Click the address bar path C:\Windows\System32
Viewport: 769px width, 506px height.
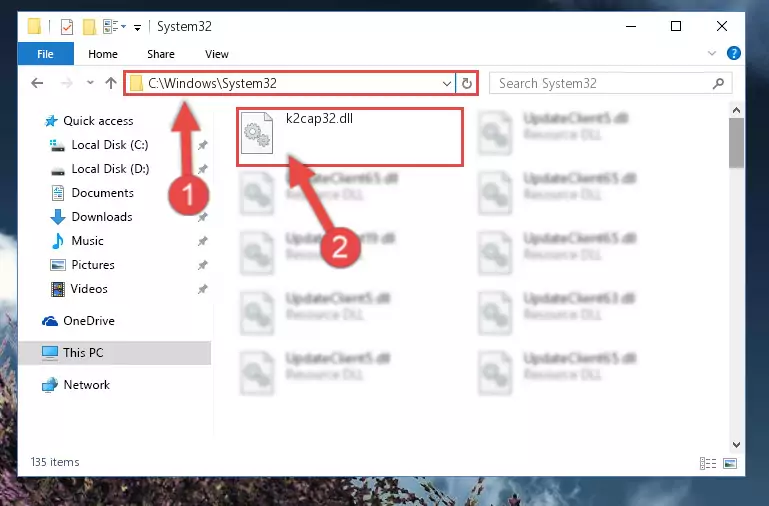(212, 83)
